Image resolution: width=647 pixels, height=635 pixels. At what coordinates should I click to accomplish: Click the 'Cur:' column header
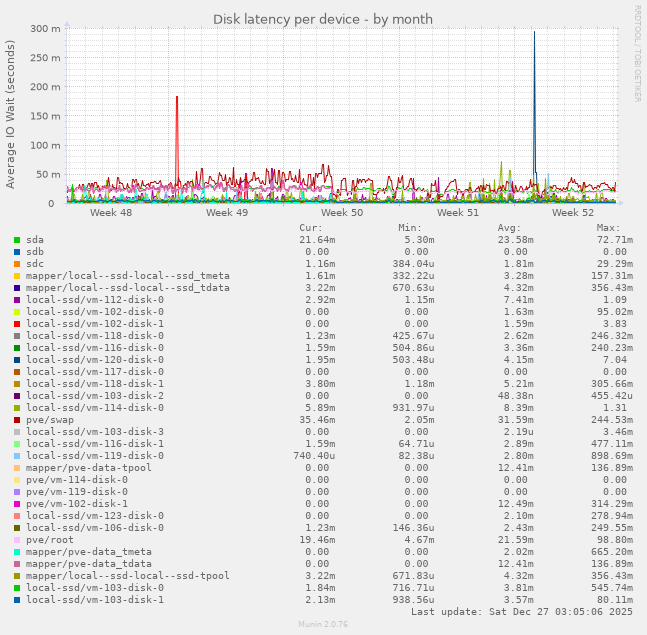point(311,228)
